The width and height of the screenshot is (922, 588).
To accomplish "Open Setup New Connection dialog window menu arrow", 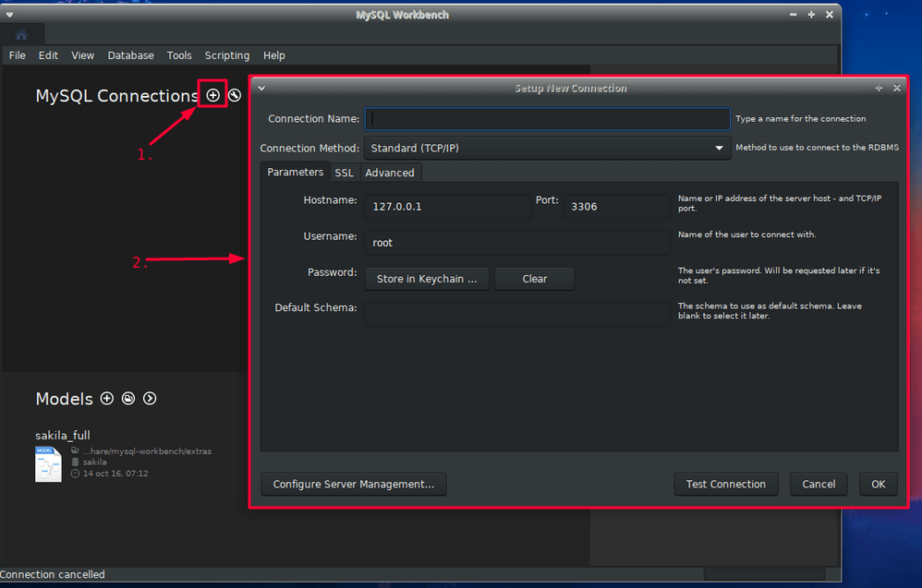I will [261, 88].
